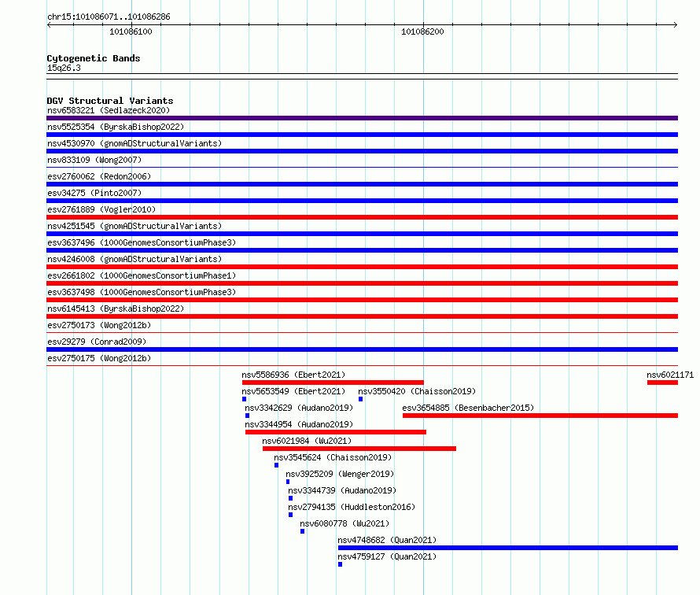Select the red nsv5586936 variant bar
This screenshot has height=595, width=700.
333,382
